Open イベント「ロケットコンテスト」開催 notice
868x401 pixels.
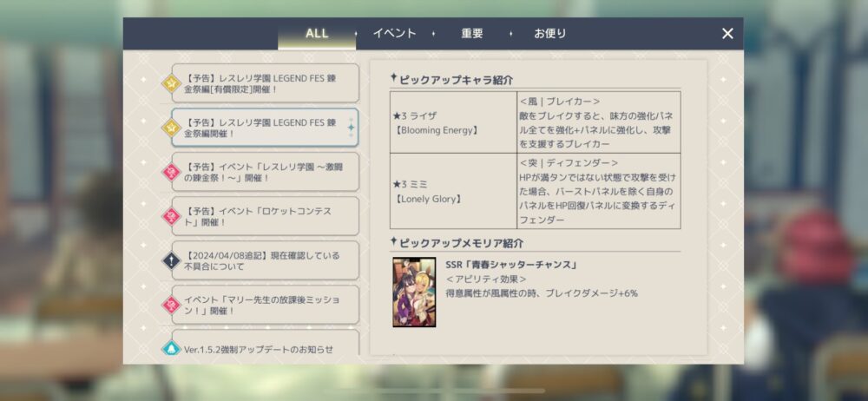(265, 217)
